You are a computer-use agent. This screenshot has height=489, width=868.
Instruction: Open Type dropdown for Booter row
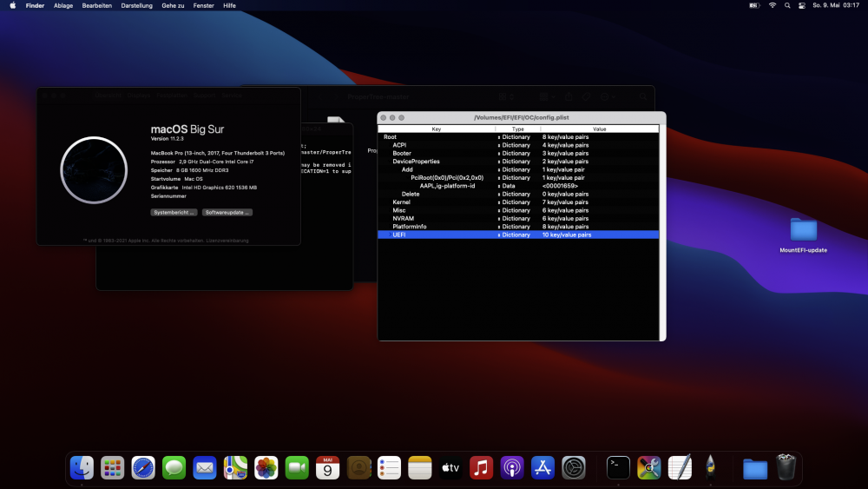[499, 154]
